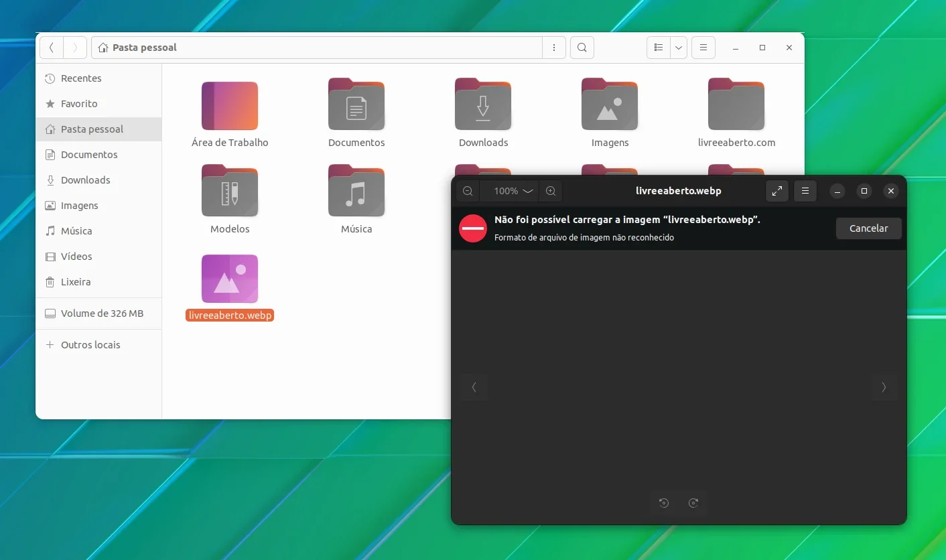Select the Documentos folder icon
Screen dimensions: 946x560
[x=356, y=104]
